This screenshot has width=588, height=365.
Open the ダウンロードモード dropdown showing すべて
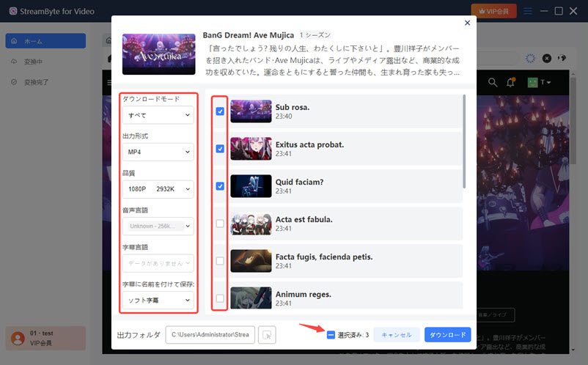point(158,115)
